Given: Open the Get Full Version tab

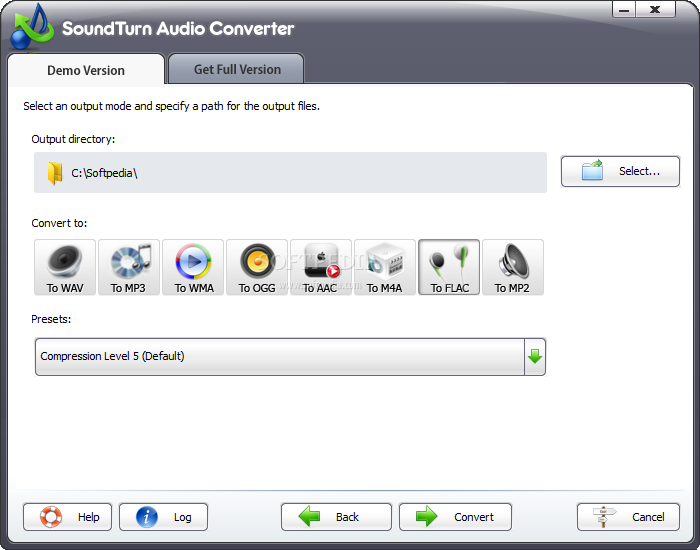Looking at the screenshot, I should (237, 69).
